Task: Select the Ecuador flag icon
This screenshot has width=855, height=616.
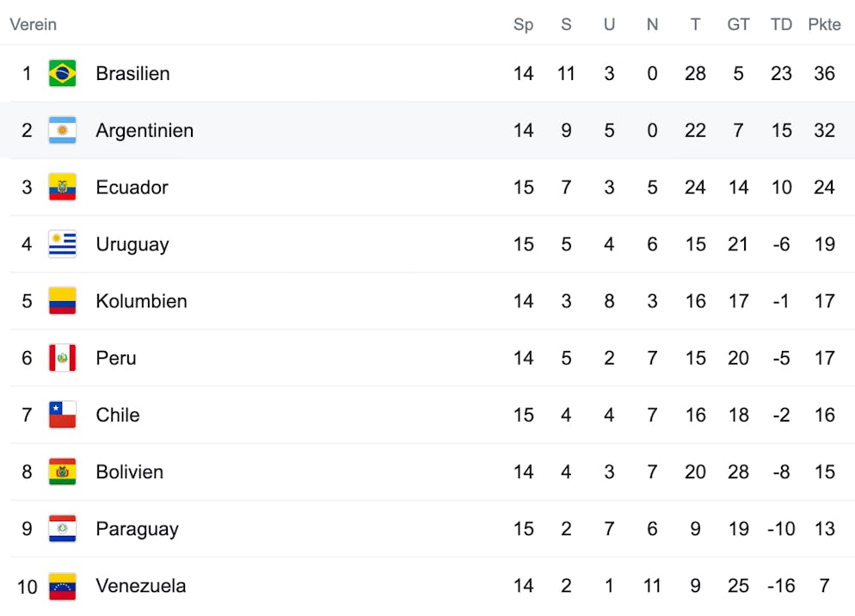Action: coord(62,188)
